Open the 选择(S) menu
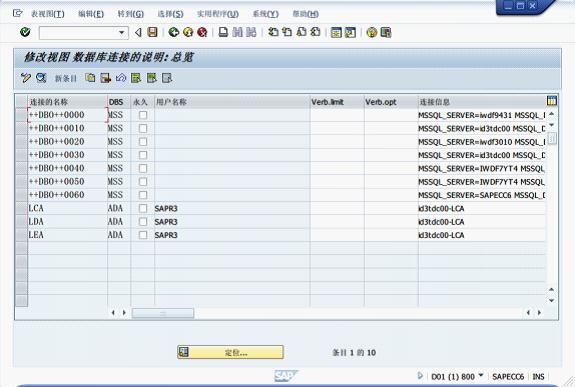This screenshot has width=575, height=387. point(170,14)
